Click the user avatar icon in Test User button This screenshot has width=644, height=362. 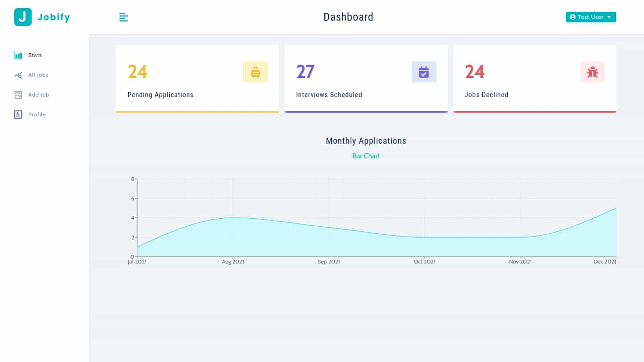[x=573, y=17]
